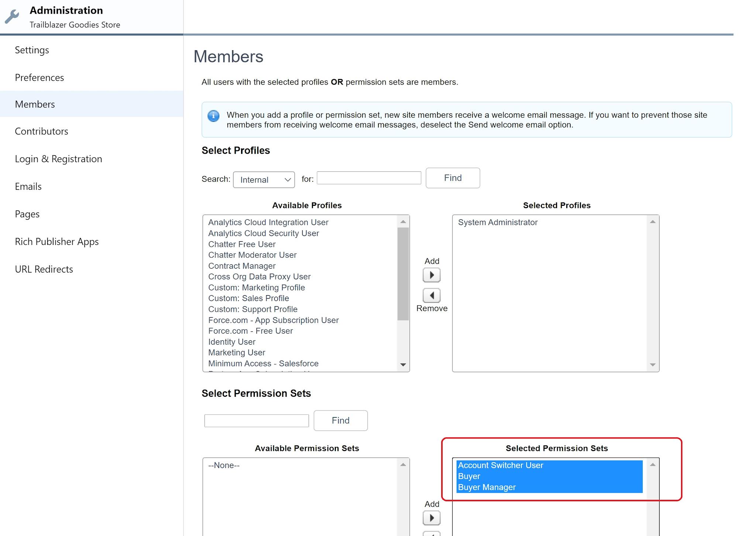Select Minimum Access - Salesforce profile
Viewport: 756px width, 536px height.
[x=263, y=363]
